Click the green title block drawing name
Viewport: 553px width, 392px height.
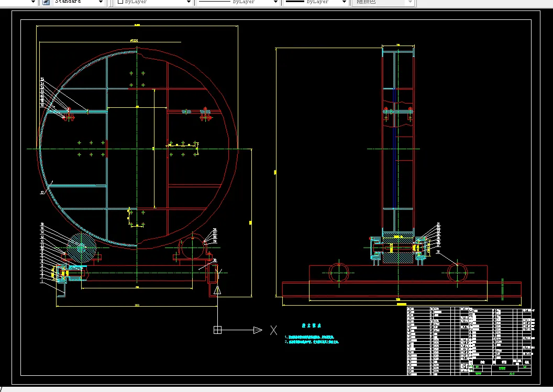coord(502,368)
